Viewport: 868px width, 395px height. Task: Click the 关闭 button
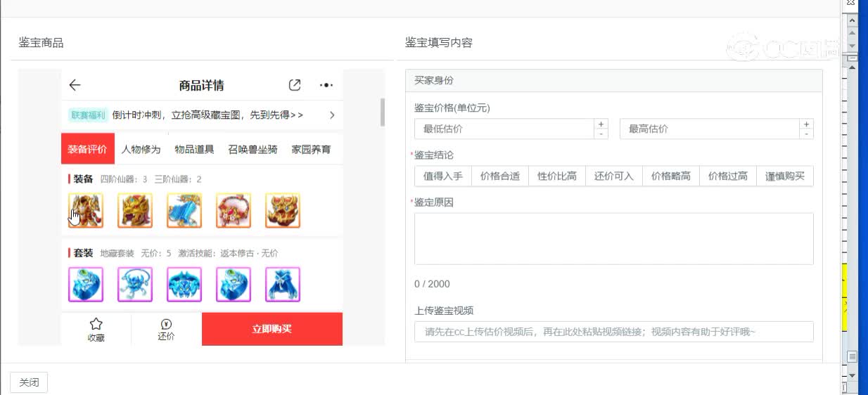coord(29,382)
